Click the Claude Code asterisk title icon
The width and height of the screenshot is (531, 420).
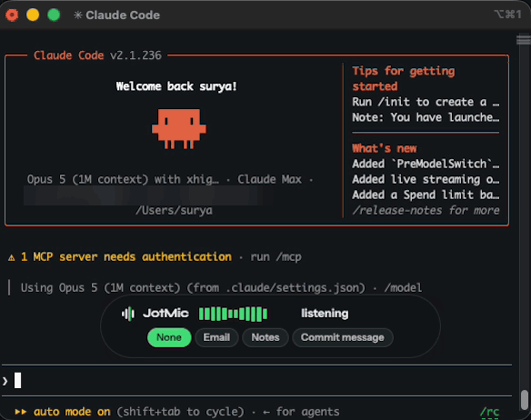(78, 15)
